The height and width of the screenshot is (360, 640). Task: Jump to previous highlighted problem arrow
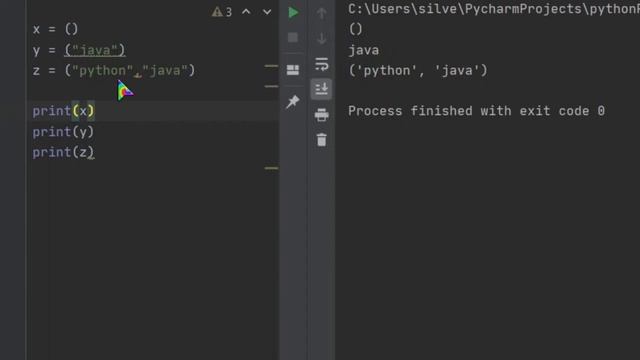pos(246,12)
